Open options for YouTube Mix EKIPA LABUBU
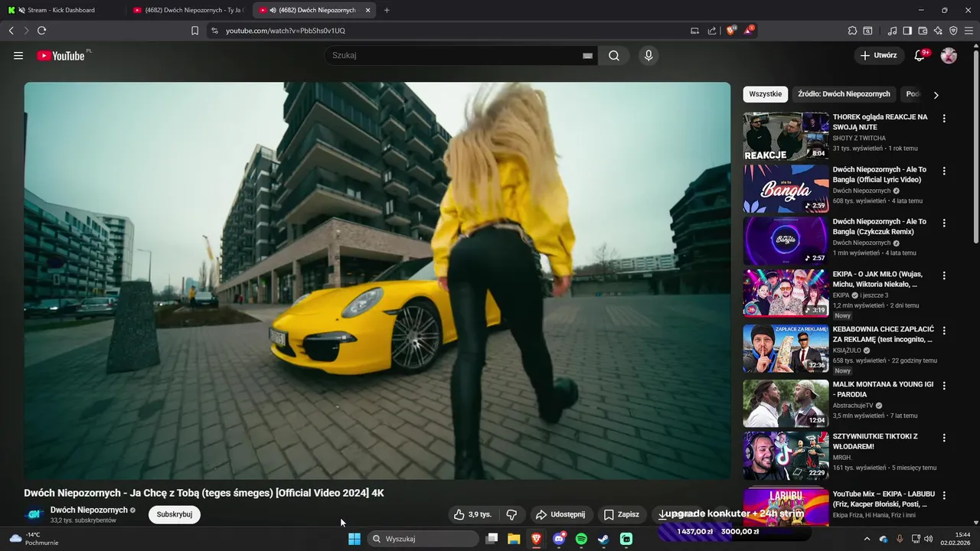This screenshot has width=980, height=551. pos(944,495)
